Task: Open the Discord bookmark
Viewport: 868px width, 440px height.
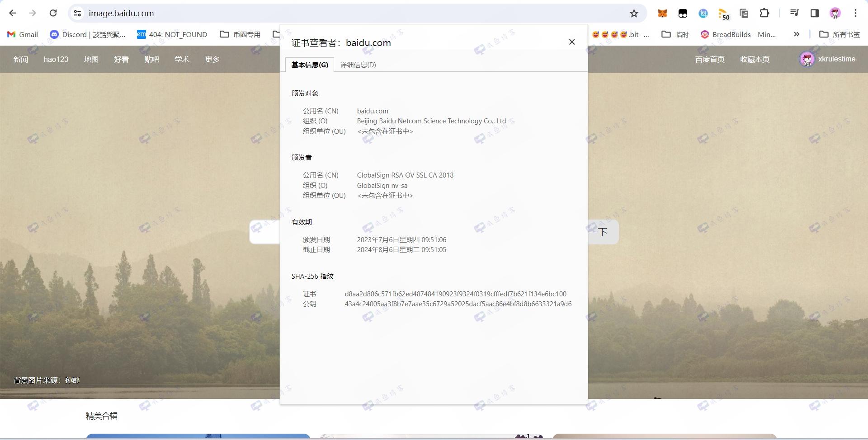Action: pos(87,34)
